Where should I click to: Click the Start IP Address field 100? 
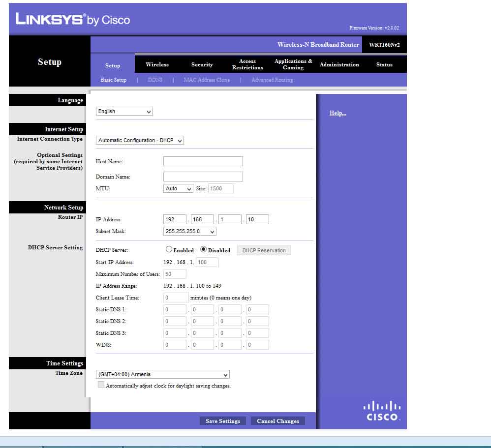coord(207,262)
